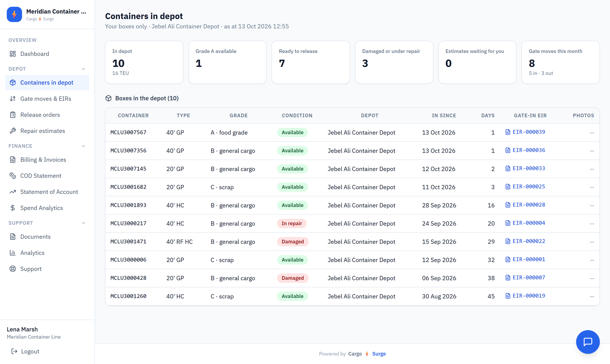Click container number MCLU3000006

coord(128,260)
